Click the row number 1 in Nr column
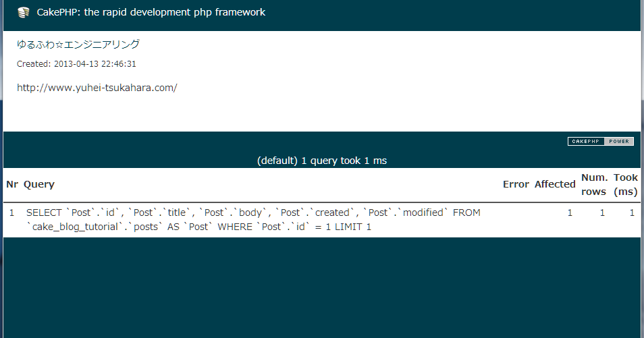The image size is (644, 338). 12,213
